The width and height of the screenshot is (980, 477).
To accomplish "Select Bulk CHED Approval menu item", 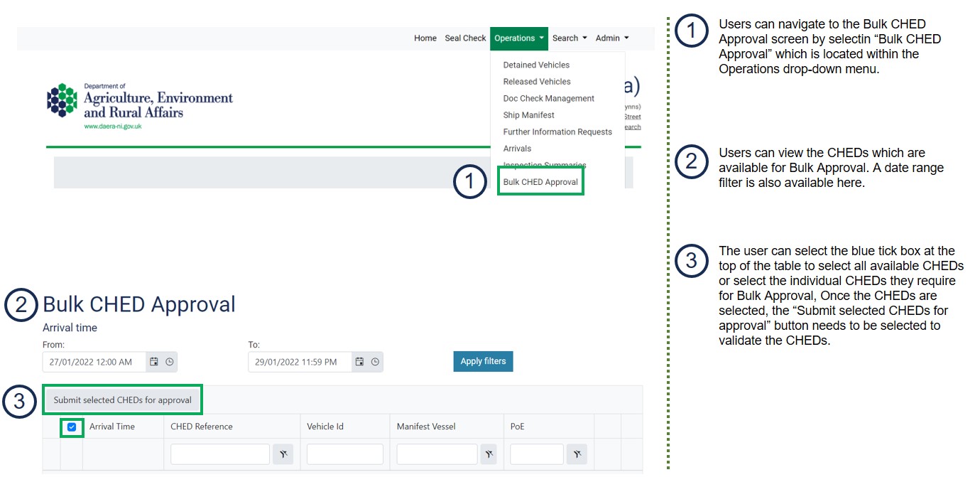I will click(540, 182).
